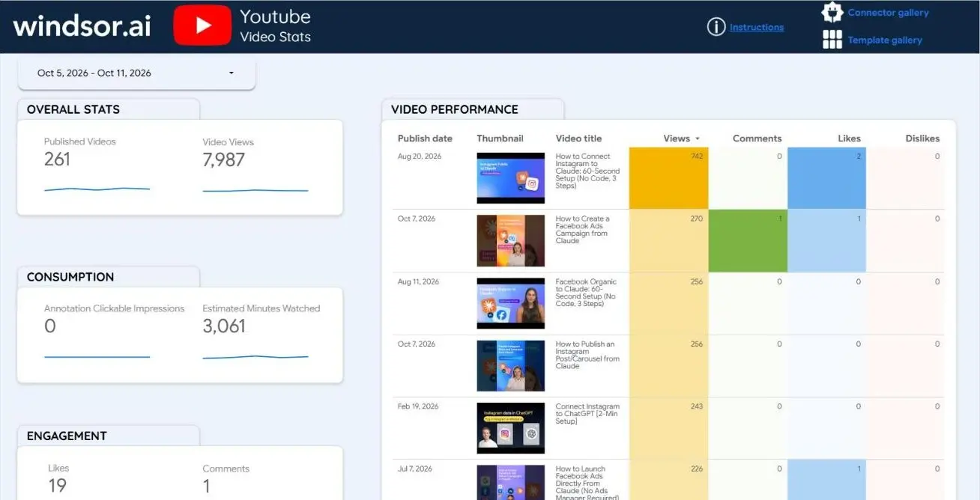The image size is (980, 500).
Task: Open the Launch Facebook Ads Directly thumbnail
Action: (x=510, y=483)
